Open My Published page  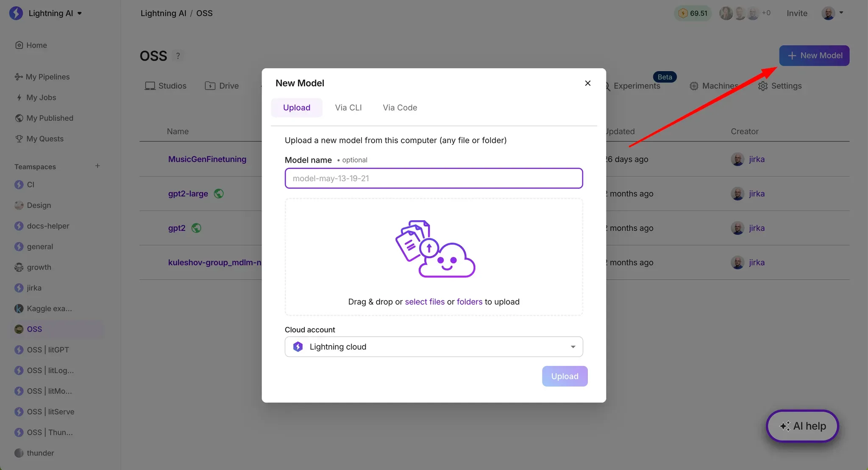(44, 118)
